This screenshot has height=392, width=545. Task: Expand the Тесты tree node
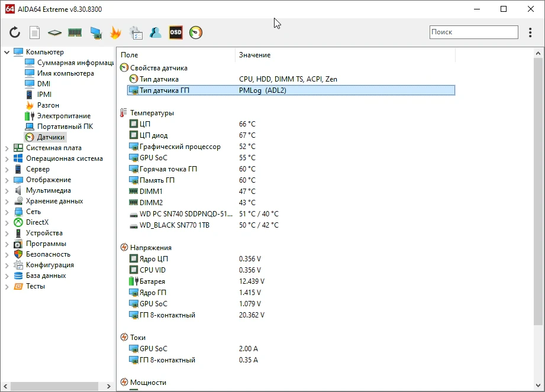coord(7,287)
